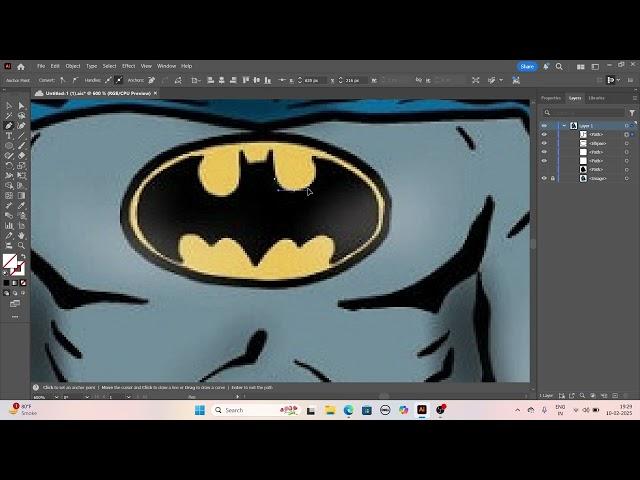This screenshot has height=480, width=640.
Task: Select the Gradient tool
Action: [x=21, y=196]
